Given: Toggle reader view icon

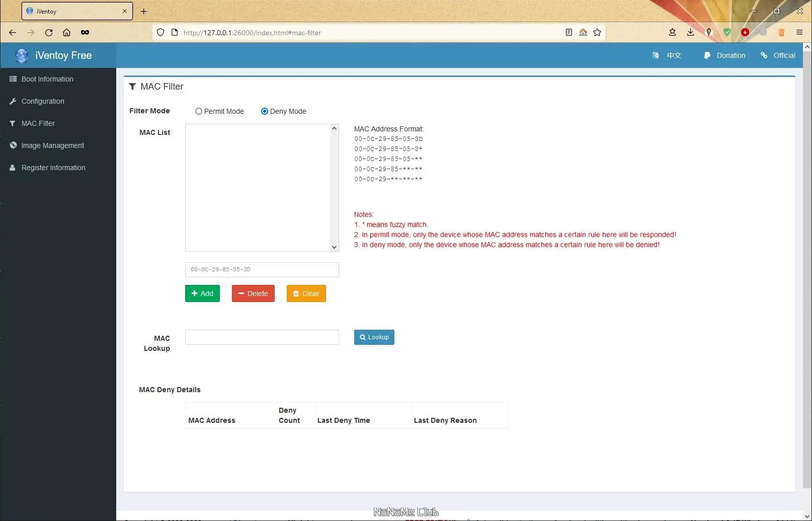Looking at the screenshot, I should click(x=569, y=33).
